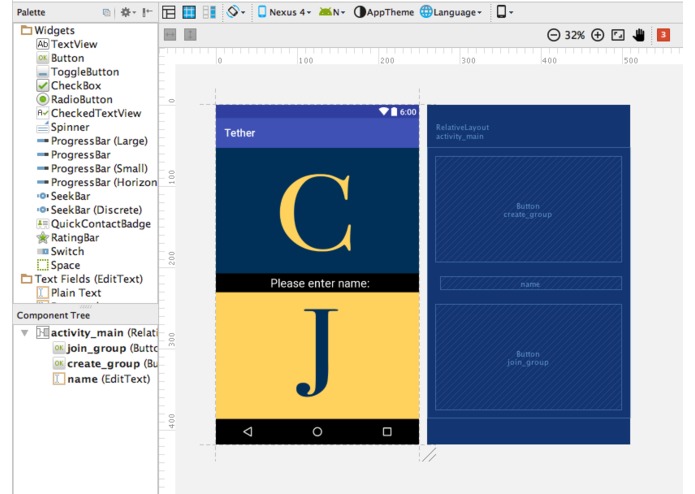
Task: Click the Palette panel title
Action: pos(31,12)
